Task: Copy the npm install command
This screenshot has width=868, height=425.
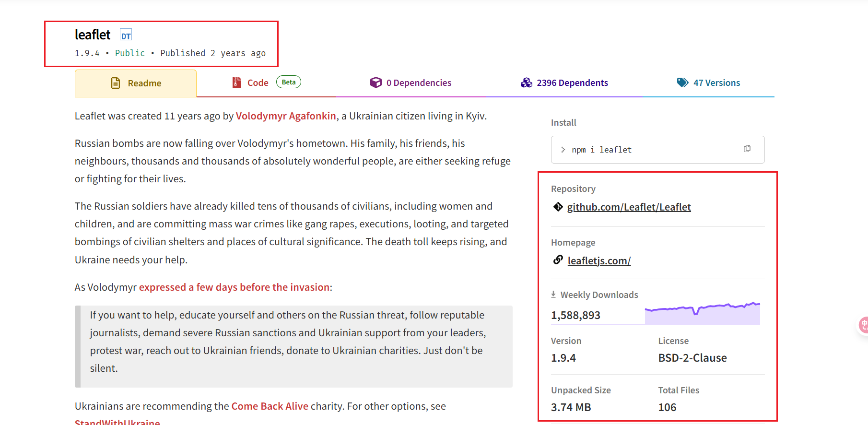Action: click(747, 149)
